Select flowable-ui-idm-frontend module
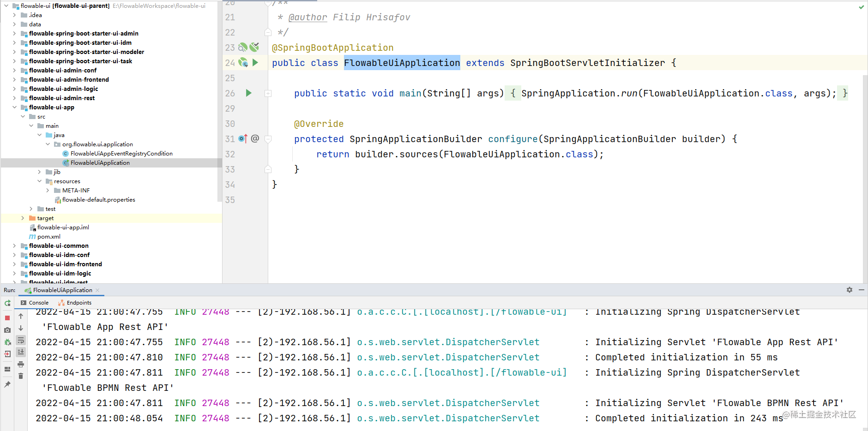The height and width of the screenshot is (431, 868). pyautogui.click(x=66, y=264)
